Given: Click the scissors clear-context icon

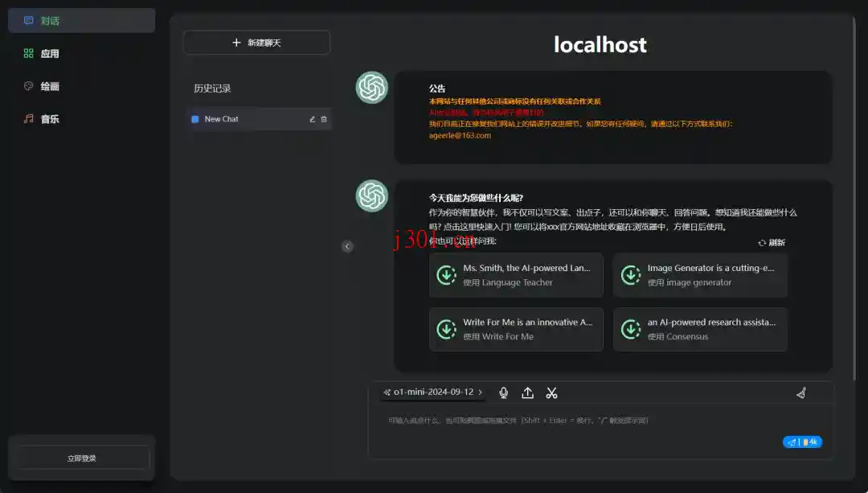Looking at the screenshot, I should click(551, 392).
